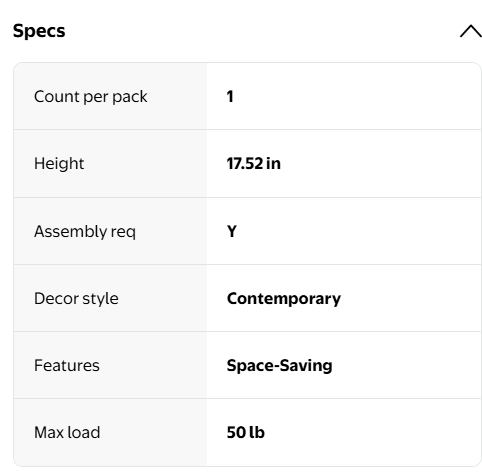
Task: Select the Max load label
Action: 67,432
